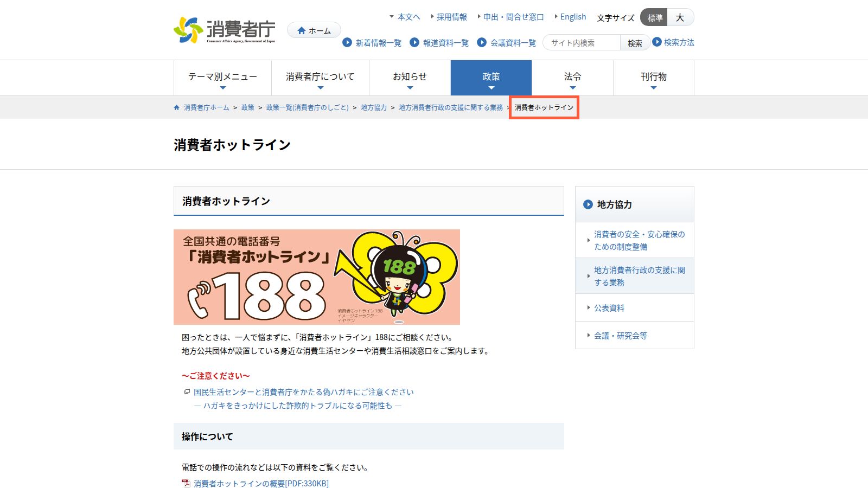Click the PDF icon beside 消費者ホットラインの概要
Image resolution: width=868 pixels, height=488 pixels.
tap(186, 483)
